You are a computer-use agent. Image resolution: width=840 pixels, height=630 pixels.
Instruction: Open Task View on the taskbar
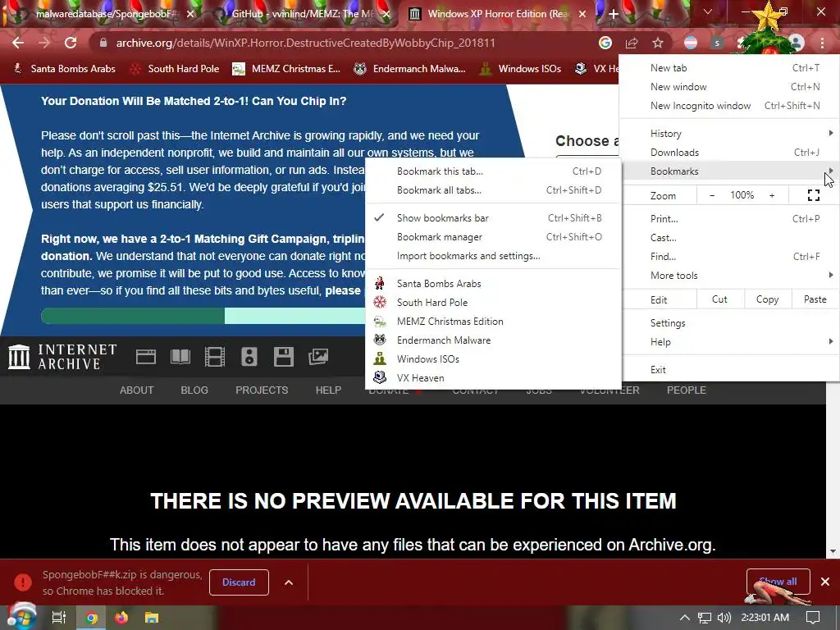pos(59,618)
